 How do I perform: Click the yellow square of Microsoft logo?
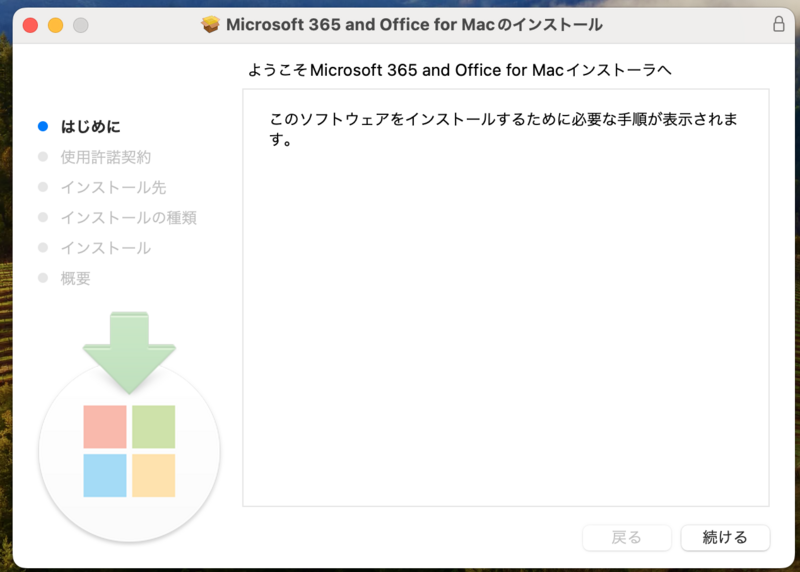[x=154, y=476]
